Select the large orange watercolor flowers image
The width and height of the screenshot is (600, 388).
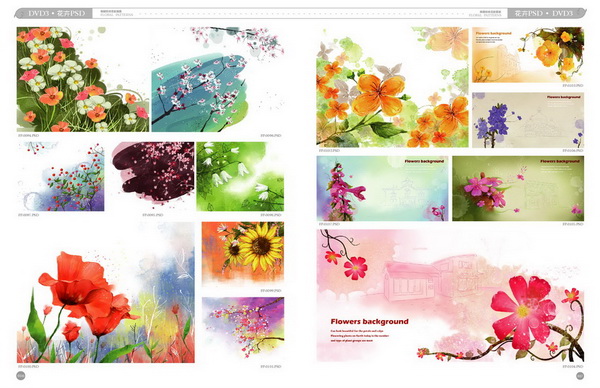point(392,87)
